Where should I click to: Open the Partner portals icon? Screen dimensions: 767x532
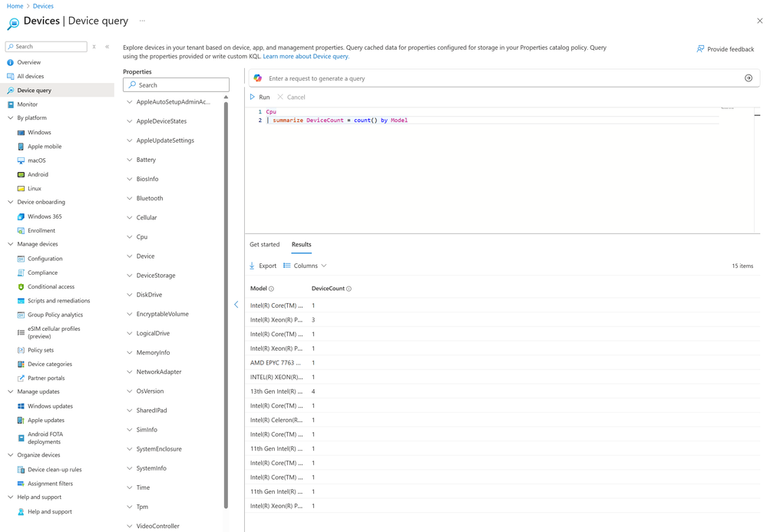coord(21,378)
